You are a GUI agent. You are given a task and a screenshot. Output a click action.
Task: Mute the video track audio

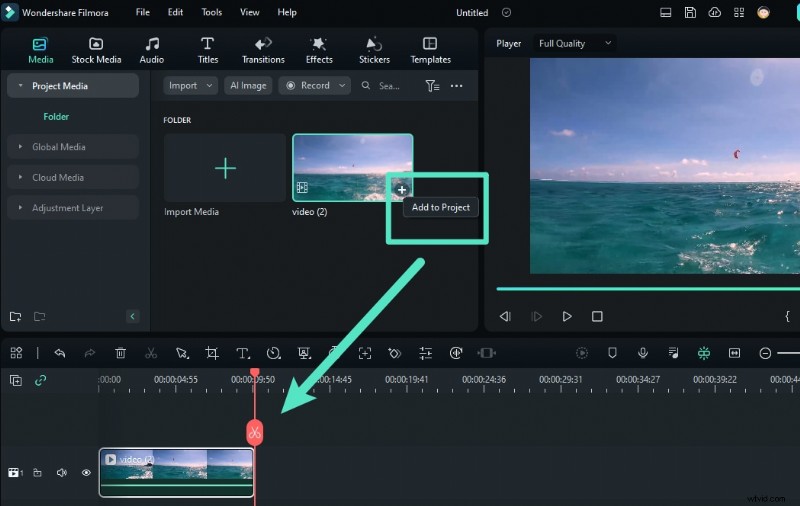coord(61,472)
